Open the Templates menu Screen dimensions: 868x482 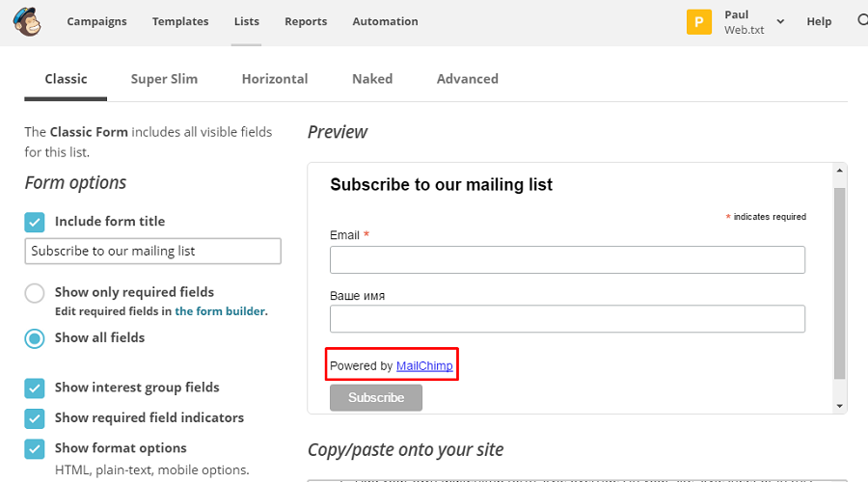click(180, 21)
